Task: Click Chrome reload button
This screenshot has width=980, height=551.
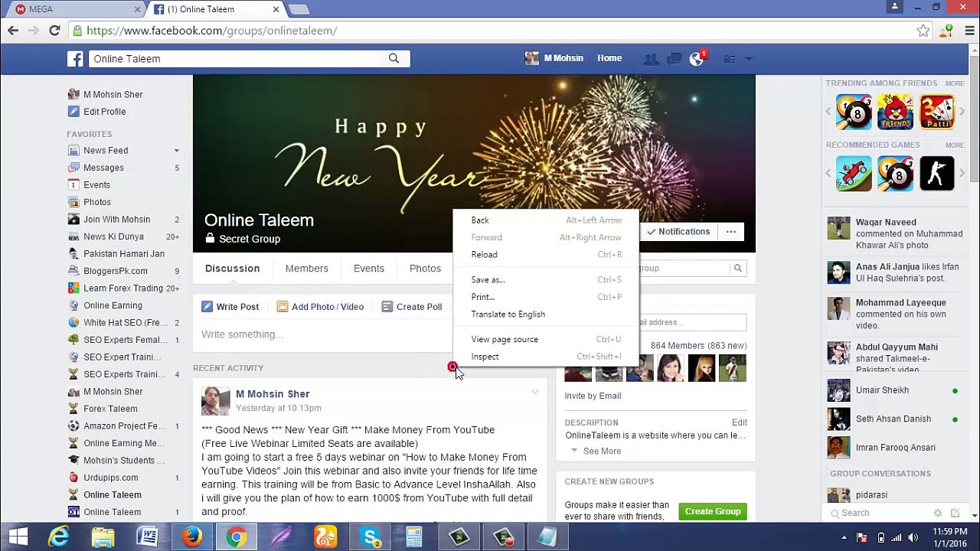Action: [x=54, y=31]
